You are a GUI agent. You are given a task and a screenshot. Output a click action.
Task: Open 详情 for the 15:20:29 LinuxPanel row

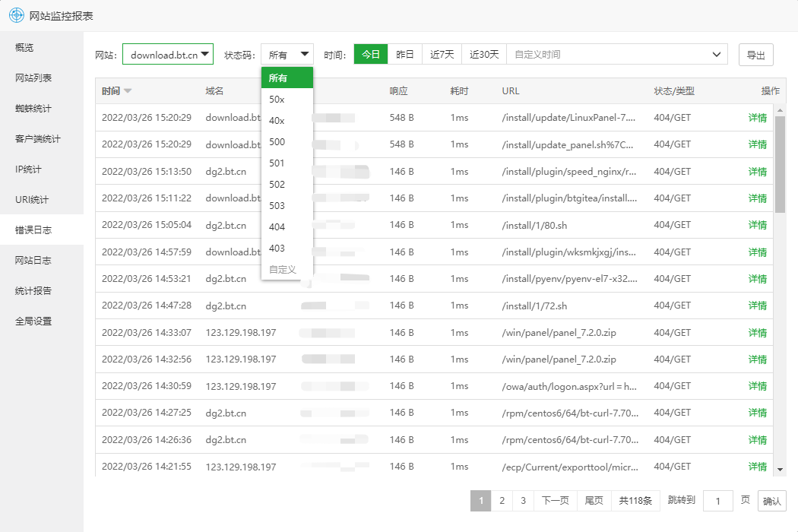pyautogui.click(x=757, y=118)
